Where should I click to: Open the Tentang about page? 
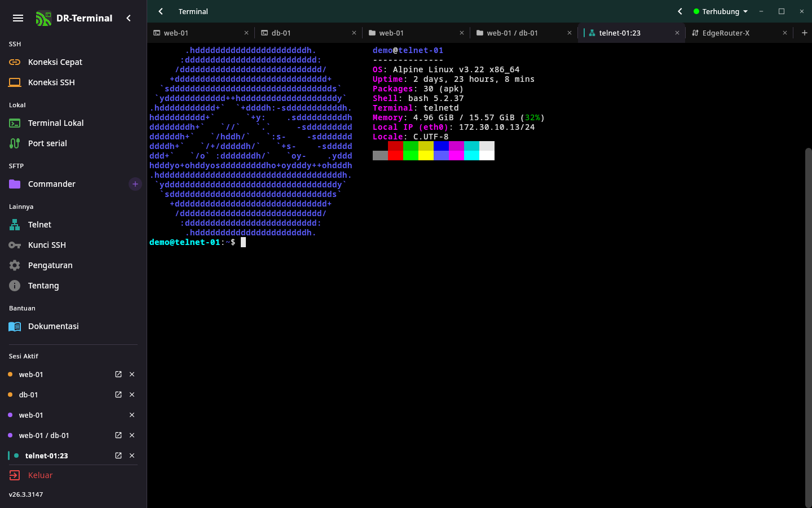(x=73, y=286)
